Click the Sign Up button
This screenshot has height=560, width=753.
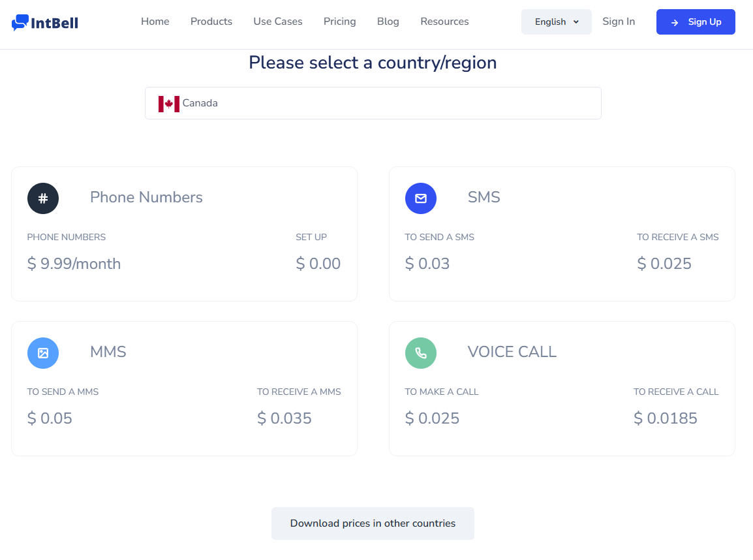point(696,22)
